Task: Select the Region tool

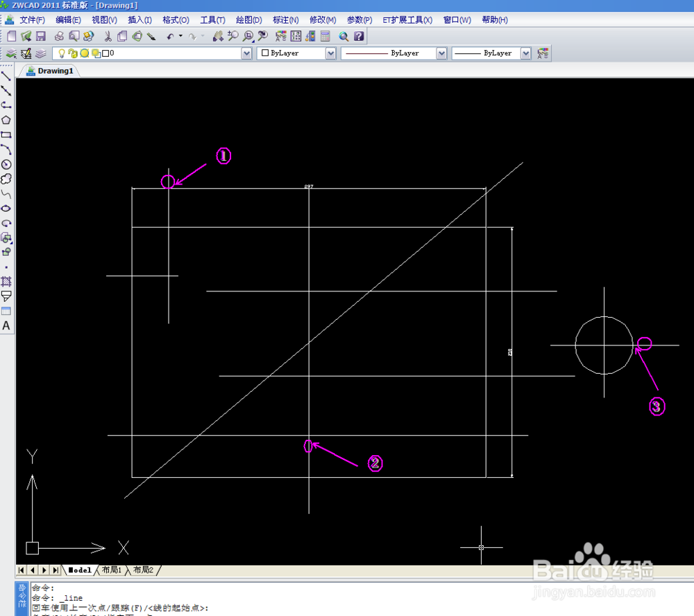Action: point(6,296)
